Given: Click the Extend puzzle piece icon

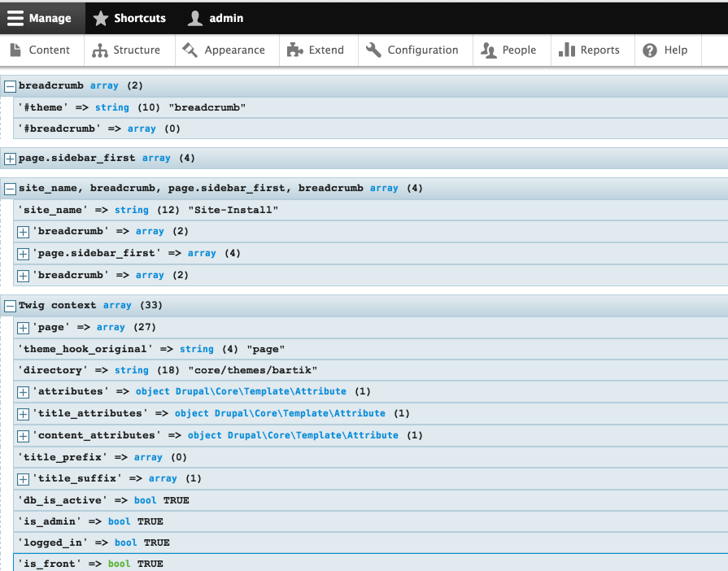Looking at the screenshot, I should (x=294, y=50).
